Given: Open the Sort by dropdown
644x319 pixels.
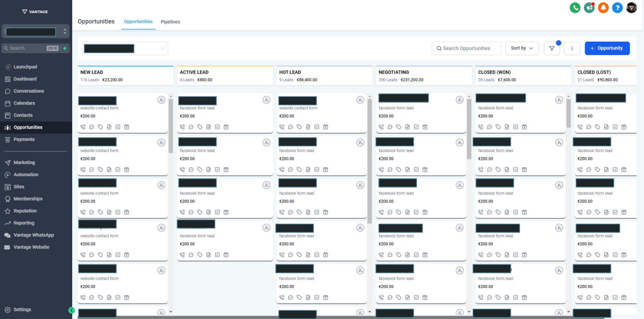Looking at the screenshot, I should pyautogui.click(x=522, y=48).
